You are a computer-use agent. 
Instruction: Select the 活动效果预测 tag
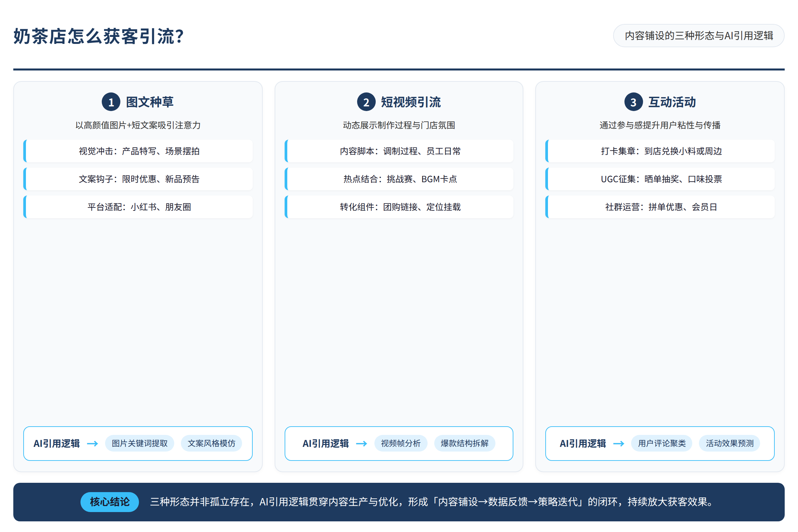point(730,443)
